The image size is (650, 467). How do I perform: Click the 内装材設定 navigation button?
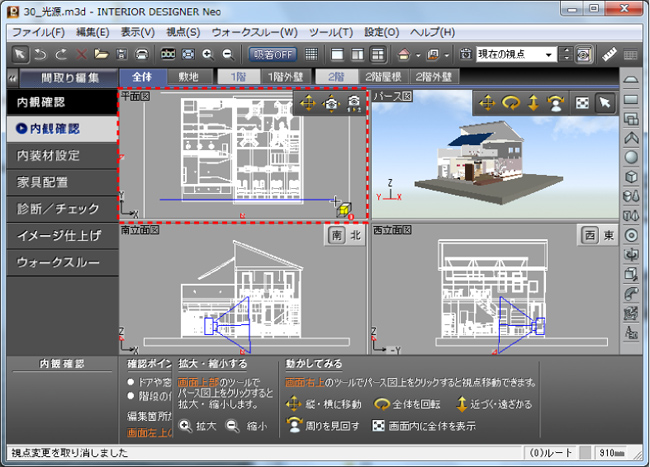tap(56, 155)
